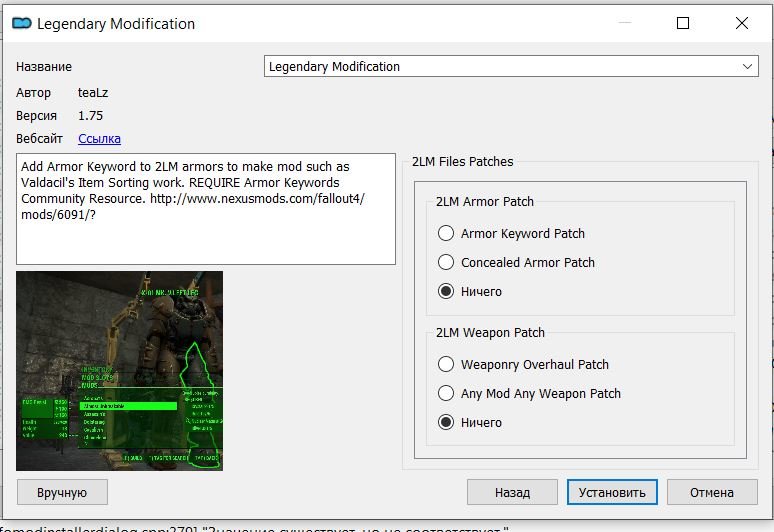Enable the Weaponry Overhaul Patch option
Screen dimensions: 774x532
click(x=446, y=364)
